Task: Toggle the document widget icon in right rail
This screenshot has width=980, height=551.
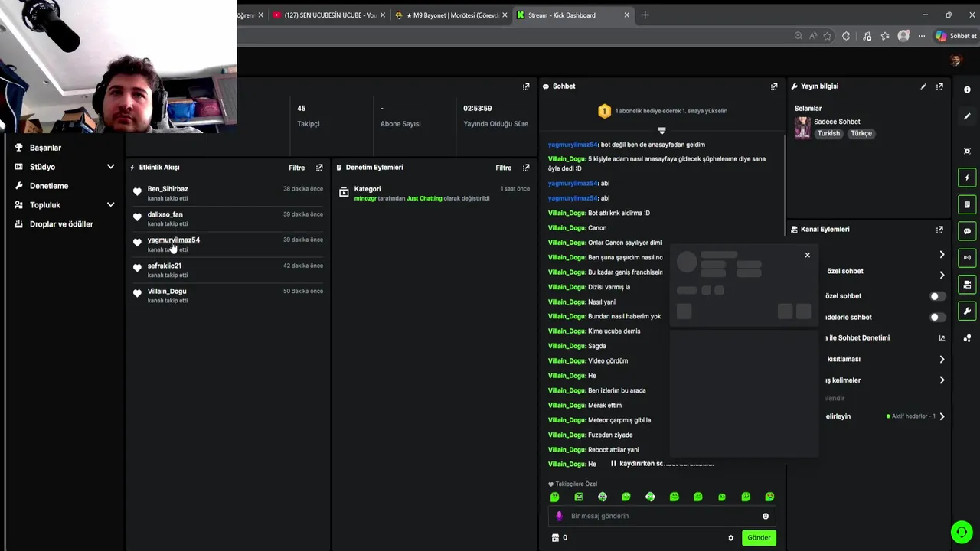Action: 967,204
